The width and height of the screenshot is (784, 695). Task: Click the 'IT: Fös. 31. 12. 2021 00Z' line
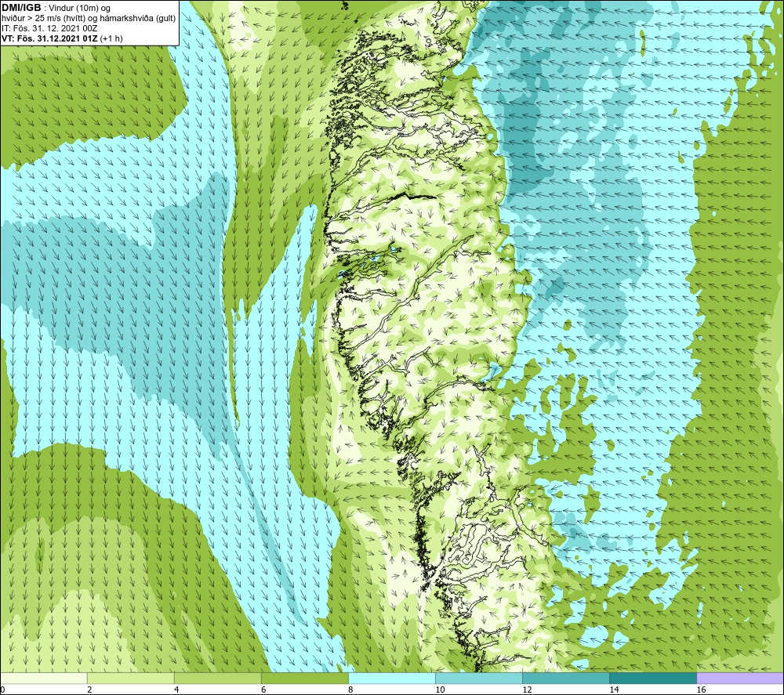click(x=49, y=28)
